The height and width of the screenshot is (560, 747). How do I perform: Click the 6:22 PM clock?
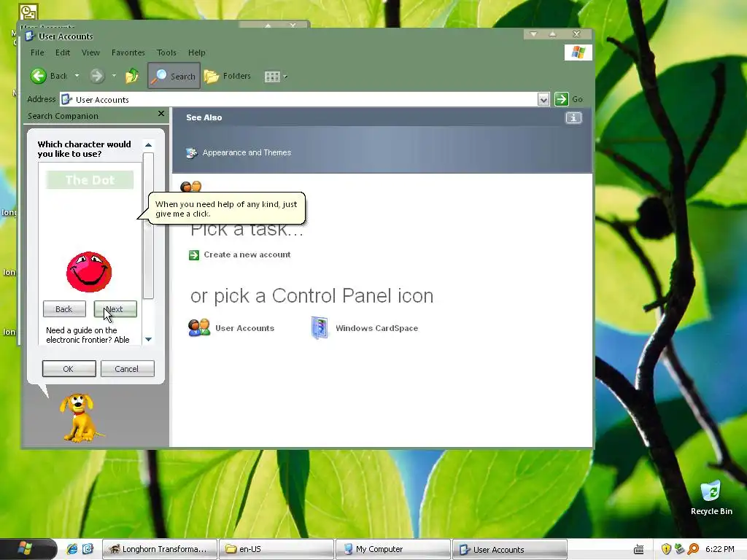point(720,549)
